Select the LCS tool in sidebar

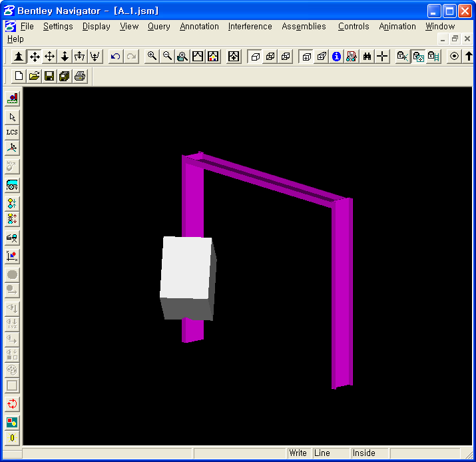(12, 132)
